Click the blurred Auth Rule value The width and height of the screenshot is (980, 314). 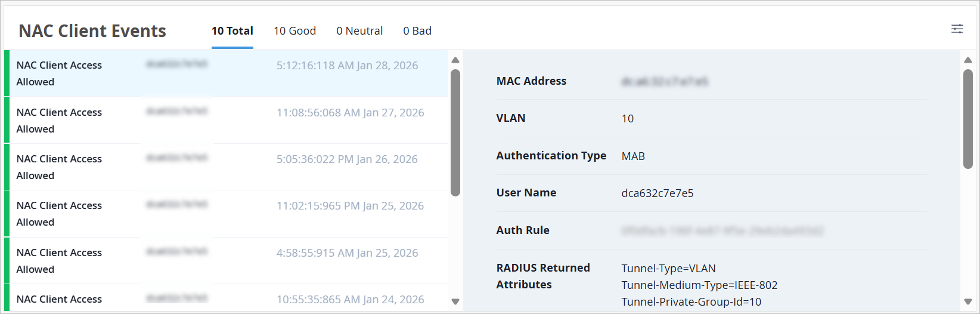click(722, 231)
